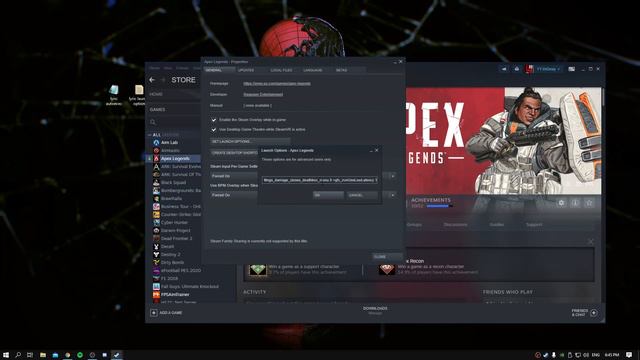Open Black Squad from the library list
640x360 pixels.
[x=173, y=182]
